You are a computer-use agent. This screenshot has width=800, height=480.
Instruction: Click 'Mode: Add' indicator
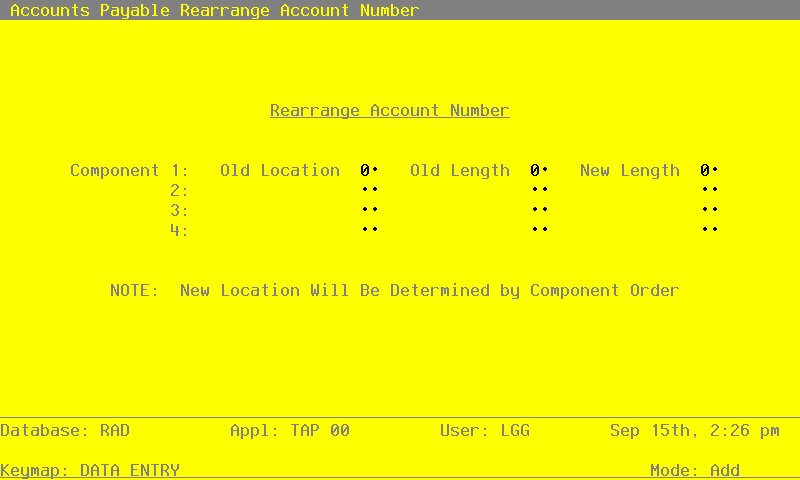[695, 470]
